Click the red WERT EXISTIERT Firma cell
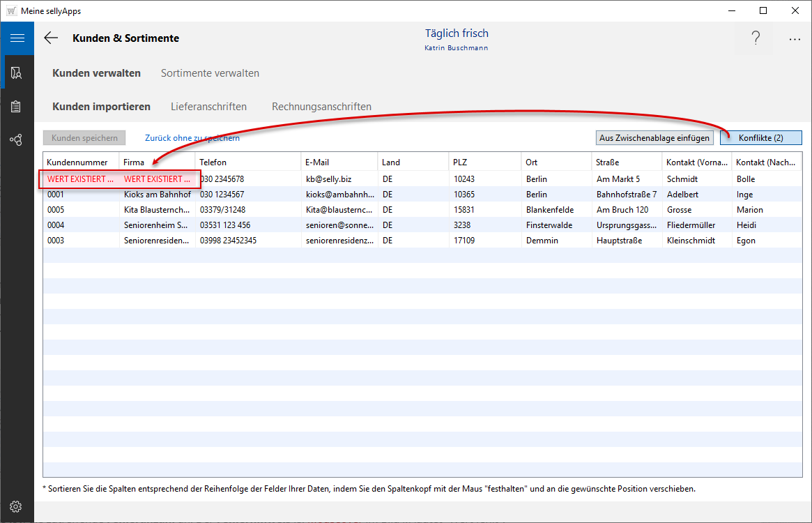 click(157, 179)
